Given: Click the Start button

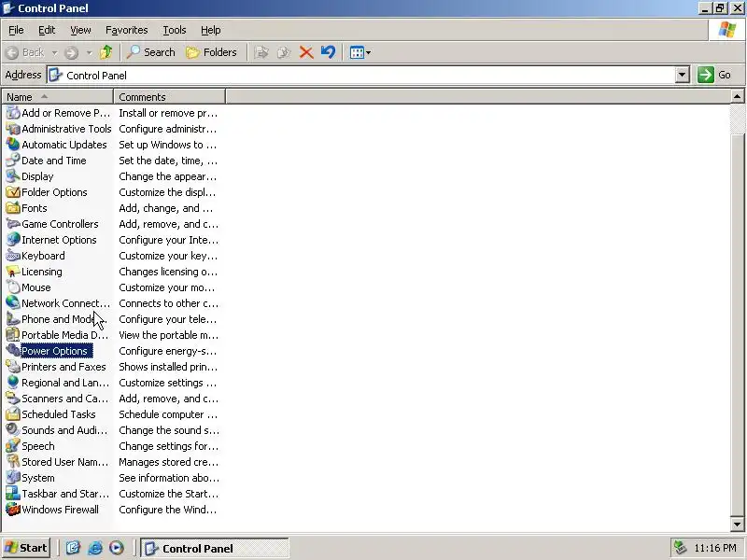Looking at the screenshot, I should [27, 548].
